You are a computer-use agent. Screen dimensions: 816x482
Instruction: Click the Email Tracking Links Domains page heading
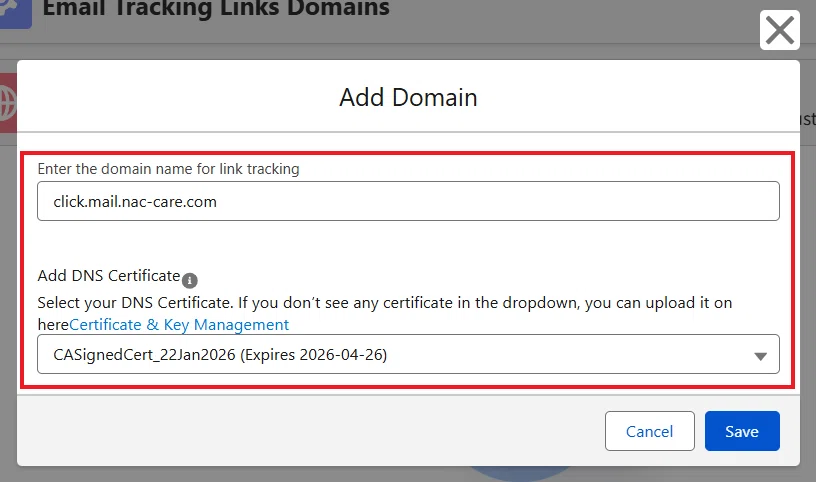click(216, 8)
